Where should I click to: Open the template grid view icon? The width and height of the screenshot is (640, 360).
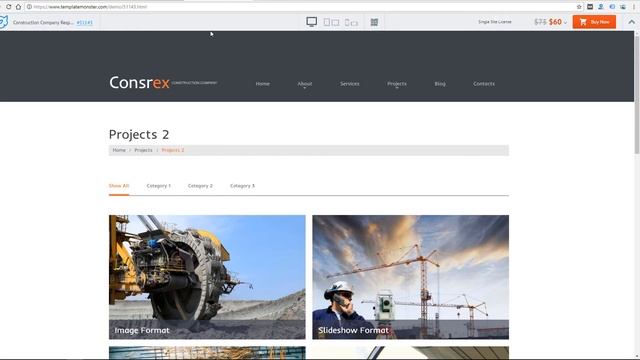tap(374, 22)
